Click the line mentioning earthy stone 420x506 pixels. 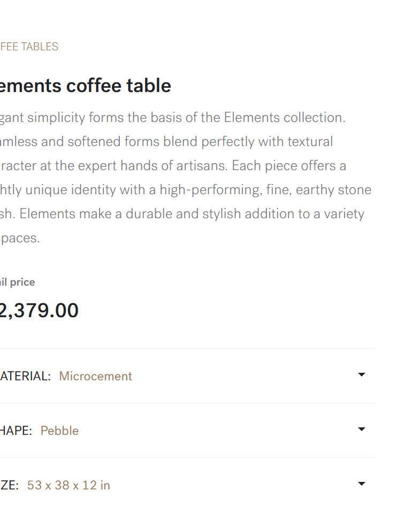[x=185, y=190]
